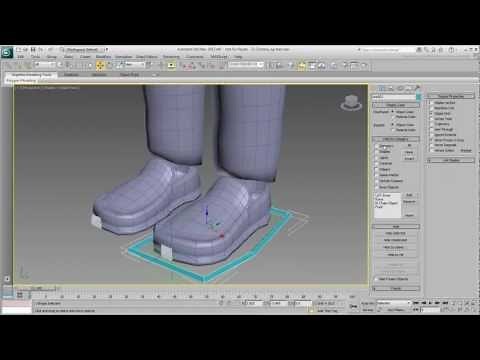This screenshot has width=480, height=360.
Task: Click the Select Object tool icon
Action: 60,66
